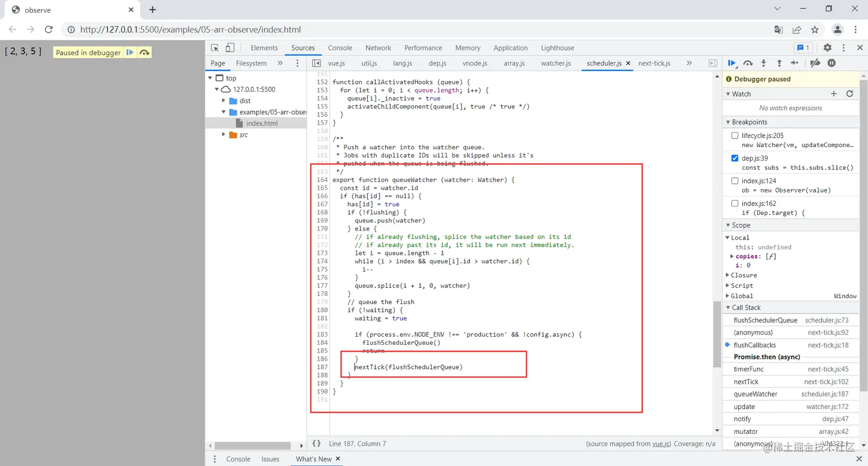Open the Network panel
The width and height of the screenshot is (868, 466).
(x=378, y=48)
